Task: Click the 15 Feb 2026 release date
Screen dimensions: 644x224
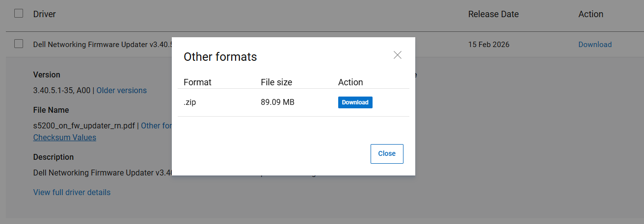Action: pos(489,45)
